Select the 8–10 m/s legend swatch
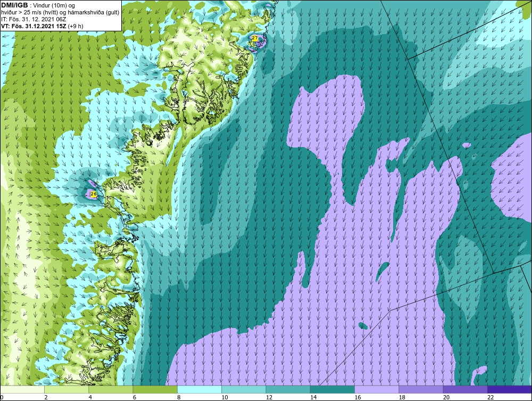Image resolution: width=532 pixels, height=401 pixels. pos(199,389)
